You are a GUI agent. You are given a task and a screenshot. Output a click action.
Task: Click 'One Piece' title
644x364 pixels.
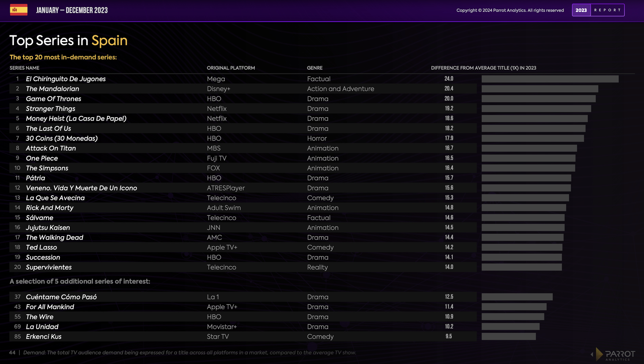click(x=42, y=158)
